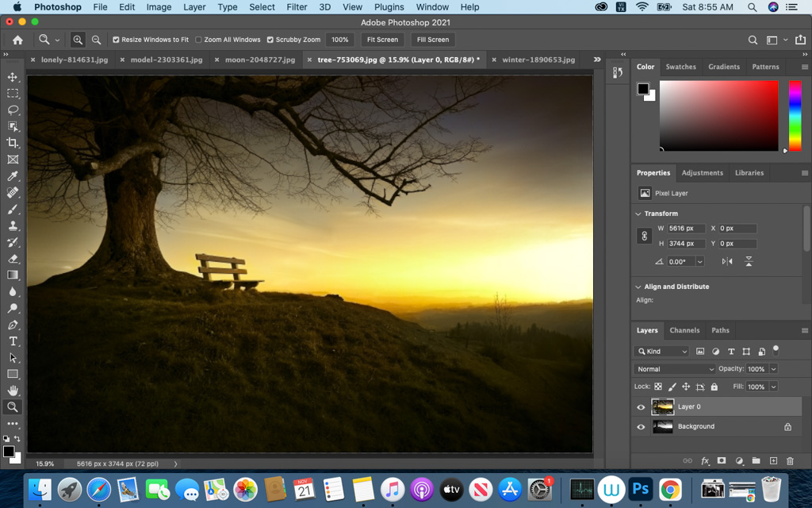Image resolution: width=812 pixels, height=508 pixels.
Task: Click the Delete layer trash icon
Action: pos(790,461)
